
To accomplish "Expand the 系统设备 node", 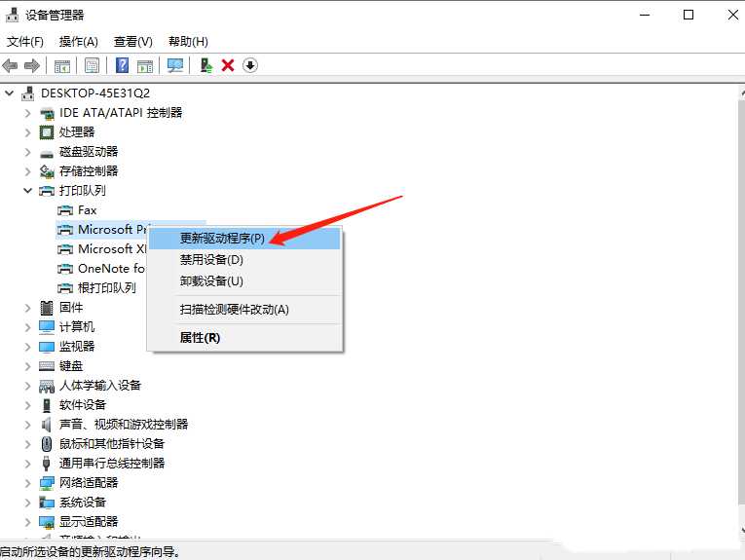I will pos(28,503).
